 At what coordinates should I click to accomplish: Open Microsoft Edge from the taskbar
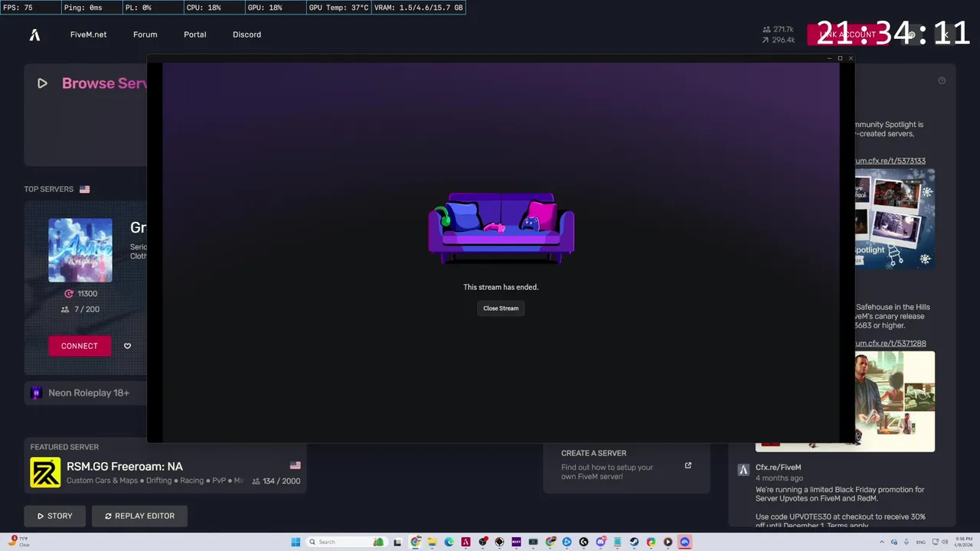pos(449,542)
